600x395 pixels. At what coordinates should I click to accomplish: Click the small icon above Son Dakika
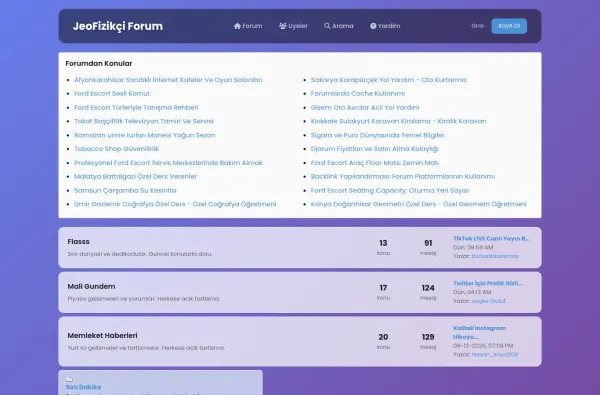tap(69, 379)
